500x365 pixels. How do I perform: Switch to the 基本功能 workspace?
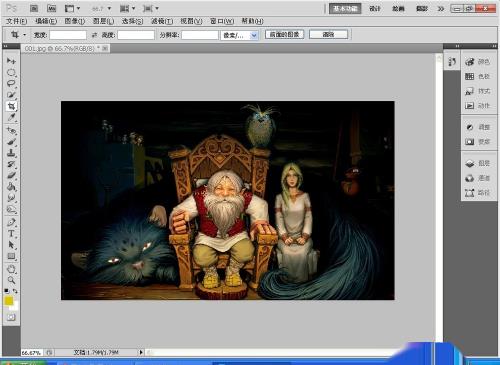[345, 9]
